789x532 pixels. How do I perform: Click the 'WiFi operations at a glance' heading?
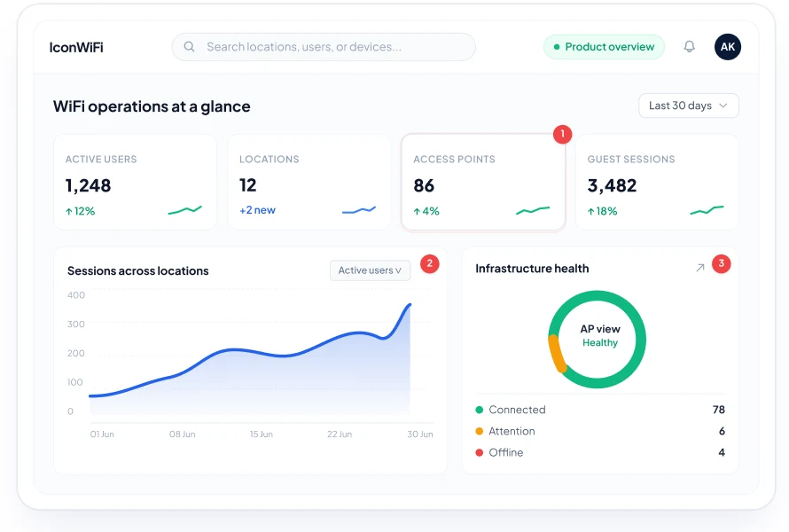[152, 106]
